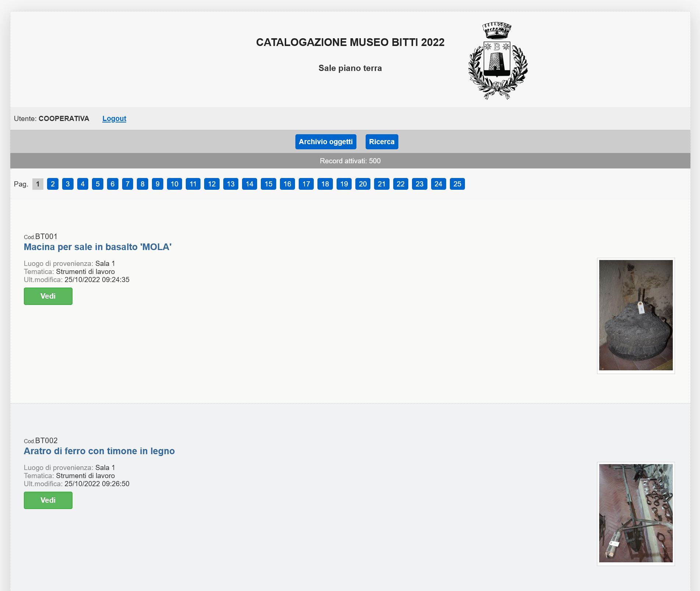
Task: Click the date 25/10/2022 09:24:35
Action: pos(97,280)
